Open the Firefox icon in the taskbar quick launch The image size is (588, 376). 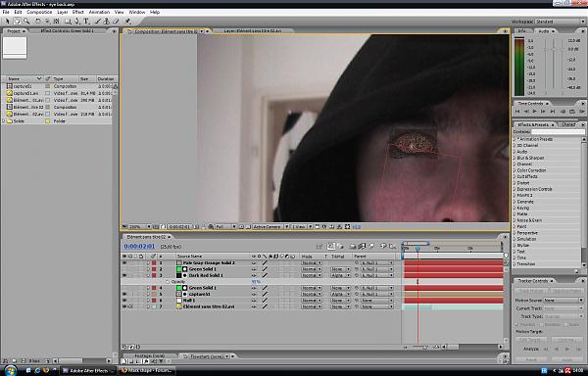click(x=46, y=370)
